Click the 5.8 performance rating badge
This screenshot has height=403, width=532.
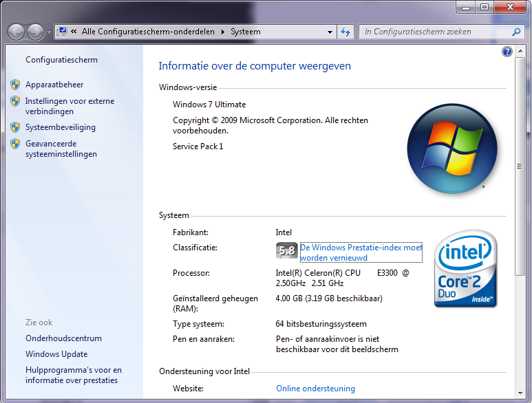[x=287, y=250]
